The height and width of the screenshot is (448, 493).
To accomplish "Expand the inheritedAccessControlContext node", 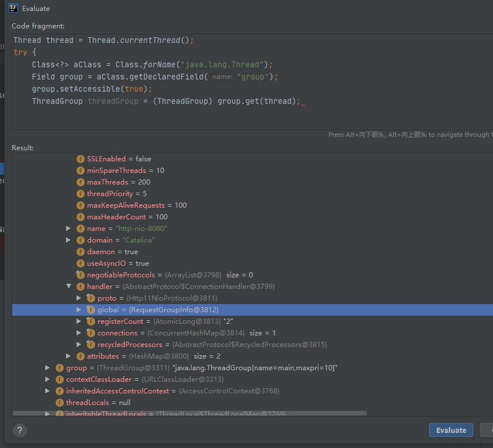I will point(47,391).
